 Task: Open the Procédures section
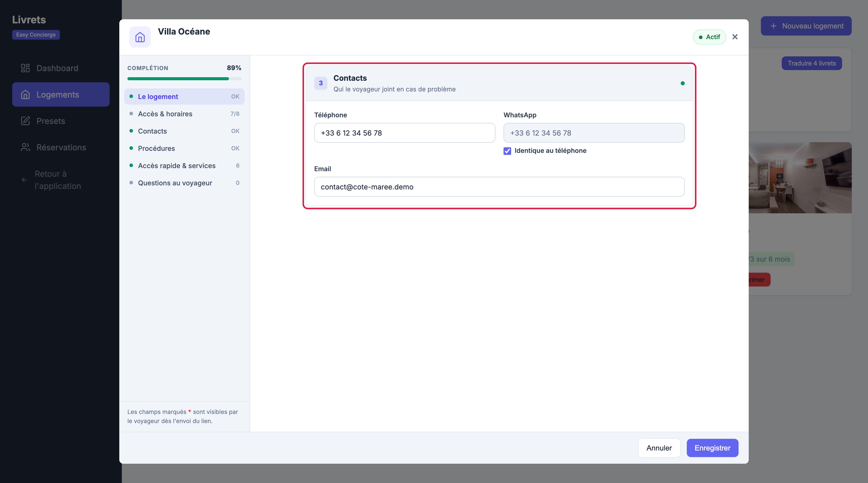[x=184, y=148]
